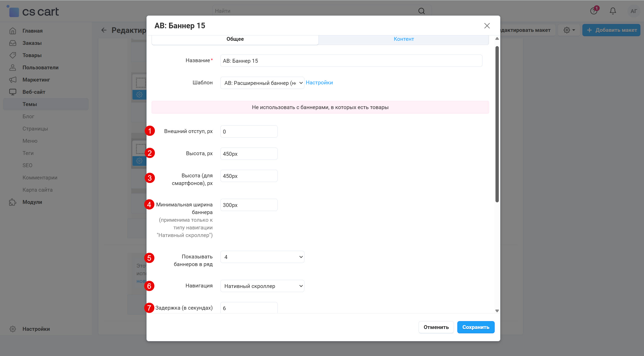Open Страницы in the sidebar menu
This screenshot has height=356, width=644.
point(35,129)
